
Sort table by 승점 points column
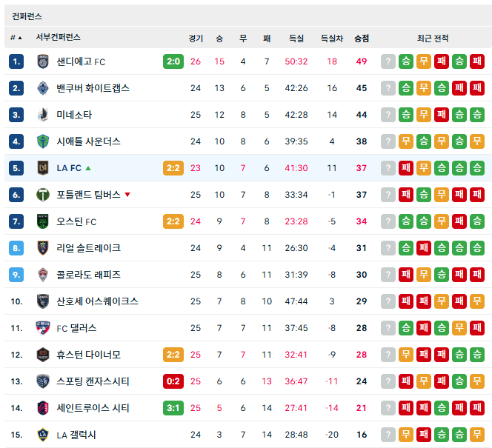pos(362,39)
